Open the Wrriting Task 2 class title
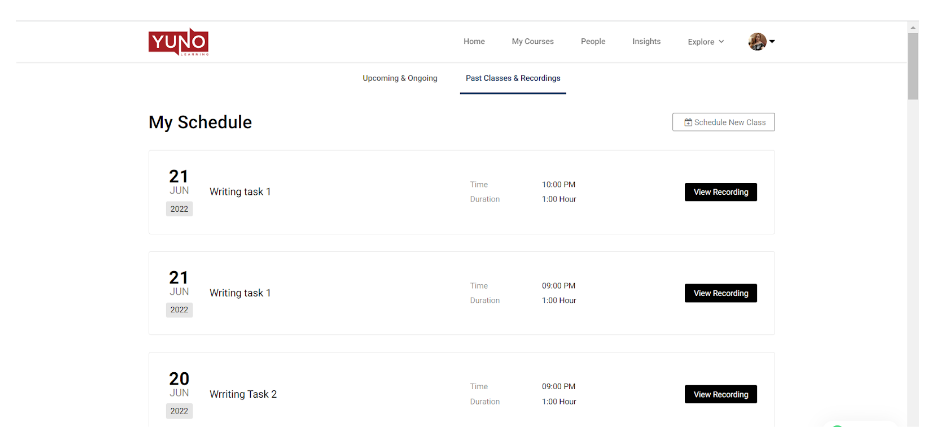 pyautogui.click(x=243, y=394)
